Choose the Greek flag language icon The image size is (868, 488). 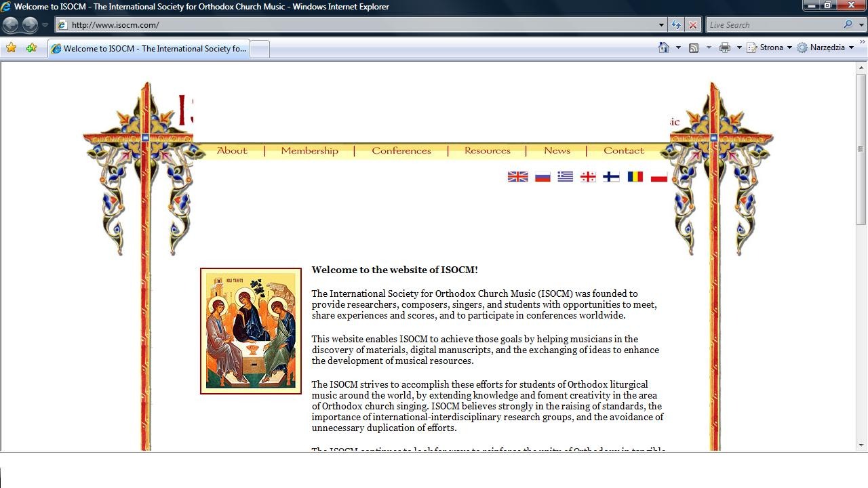click(566, 177)
